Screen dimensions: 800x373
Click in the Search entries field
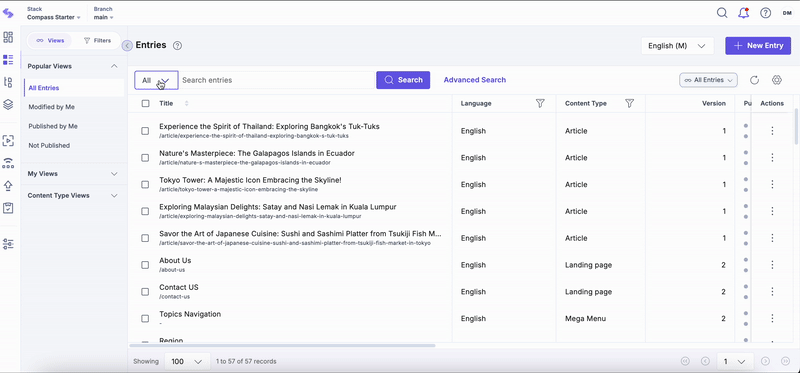tap(277, 80)
